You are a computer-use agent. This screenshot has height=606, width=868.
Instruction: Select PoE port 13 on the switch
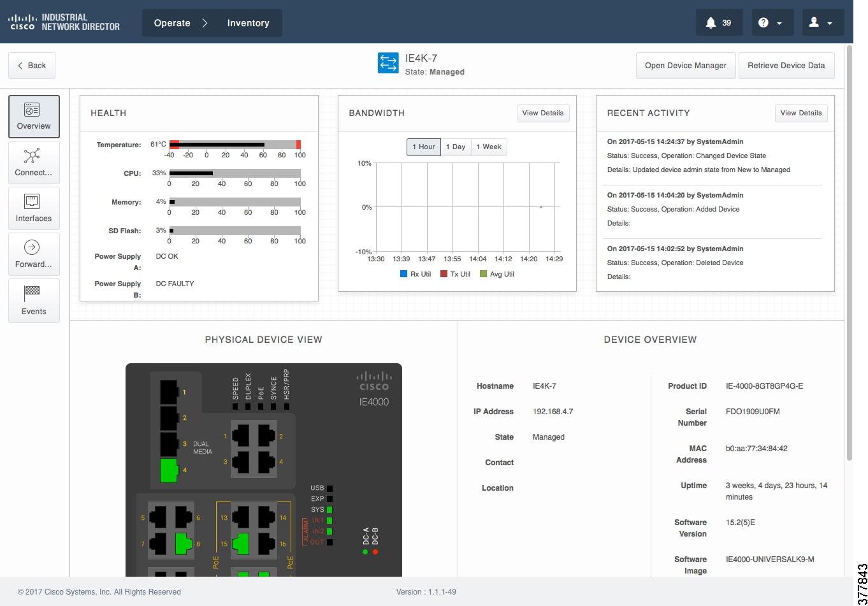click(x=242, y=517)
